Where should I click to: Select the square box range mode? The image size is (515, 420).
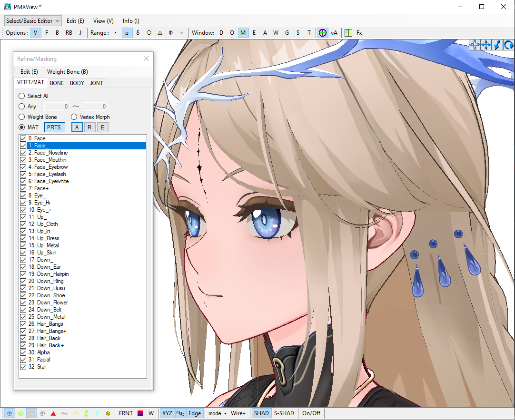click(127, 33)
